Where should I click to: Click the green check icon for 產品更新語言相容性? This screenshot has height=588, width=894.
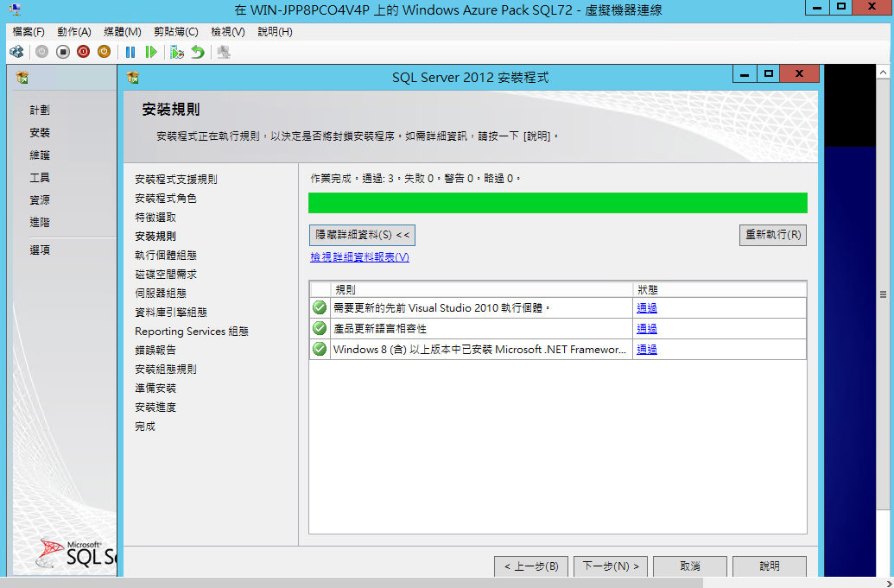[x=320, y=329]
